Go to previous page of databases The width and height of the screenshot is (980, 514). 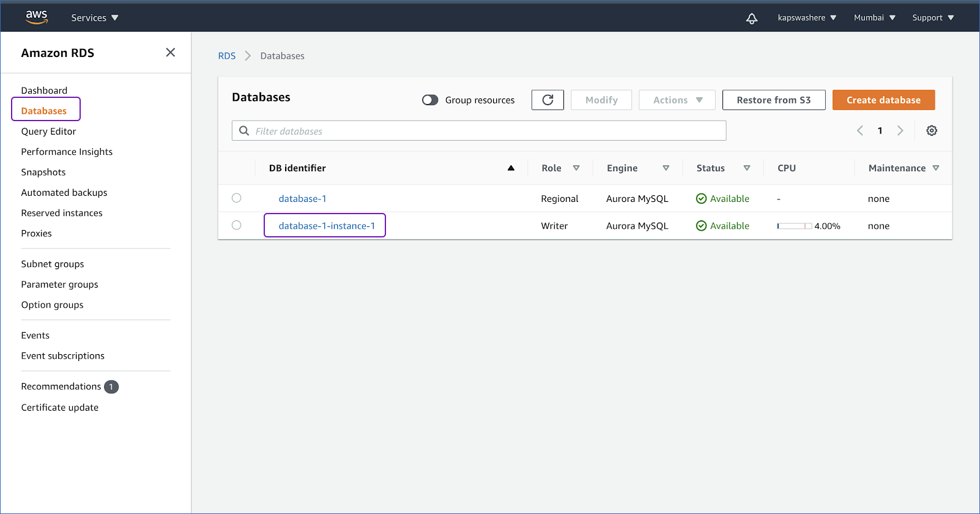pos(860,130)
